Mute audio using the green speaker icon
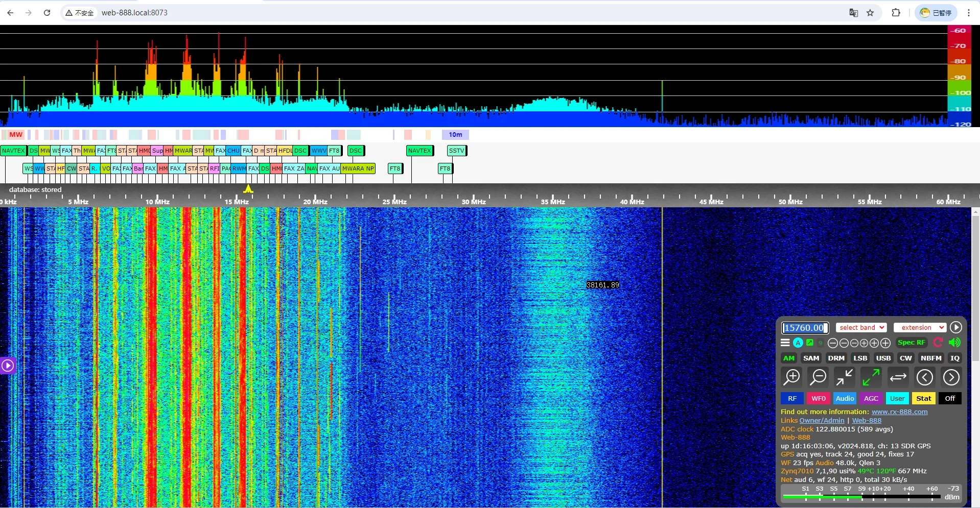The width and height of the screenshot is (980, 508). pos(955,343)
